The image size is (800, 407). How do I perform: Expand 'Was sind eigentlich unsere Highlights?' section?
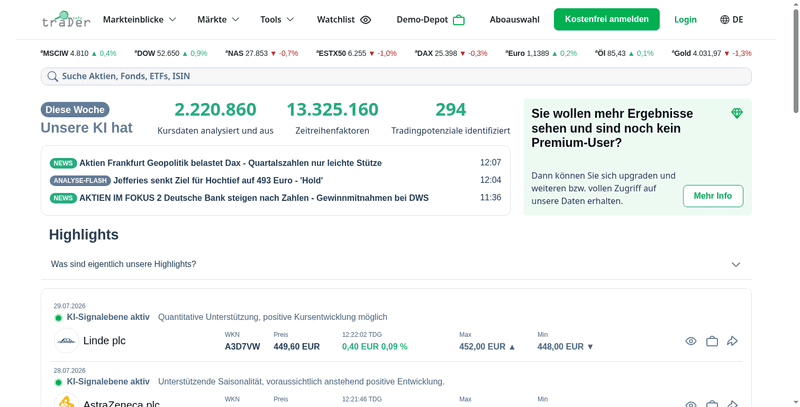(396, 264)
